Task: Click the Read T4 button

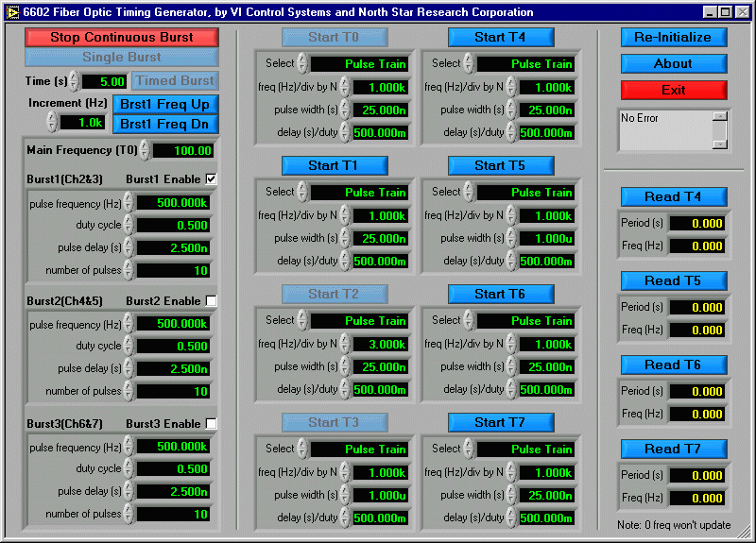Action: pos(674,196)
